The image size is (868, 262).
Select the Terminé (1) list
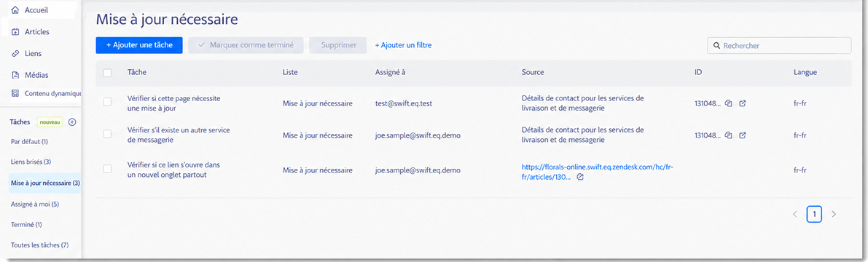click(26, 224)
